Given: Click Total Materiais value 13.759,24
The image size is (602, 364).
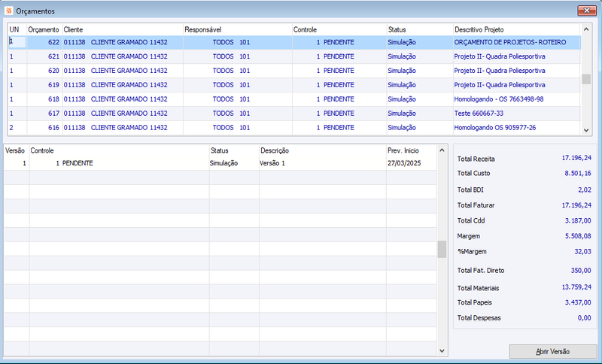Looking at the screenshot, I should [x=576, y=287].
